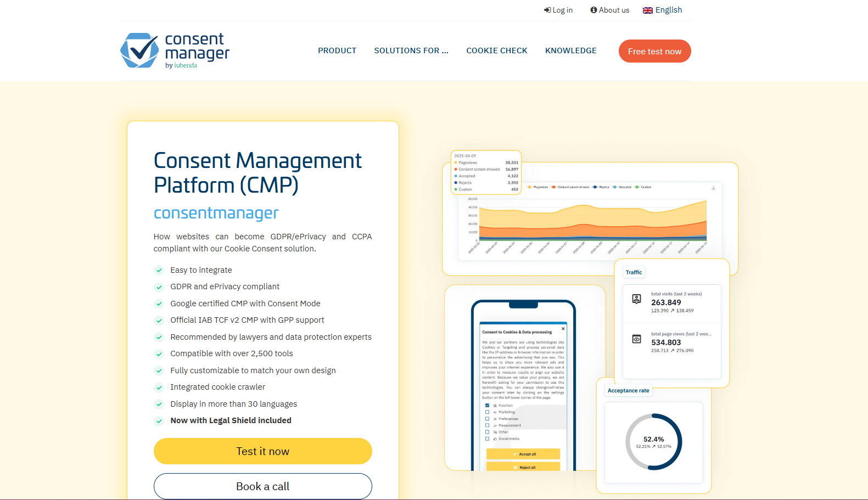Click the checkmark beside Legal Shield included
Image resolution: width=868 pixels, height=500 pixels.
pyautogui.click(x=159, y=421)
